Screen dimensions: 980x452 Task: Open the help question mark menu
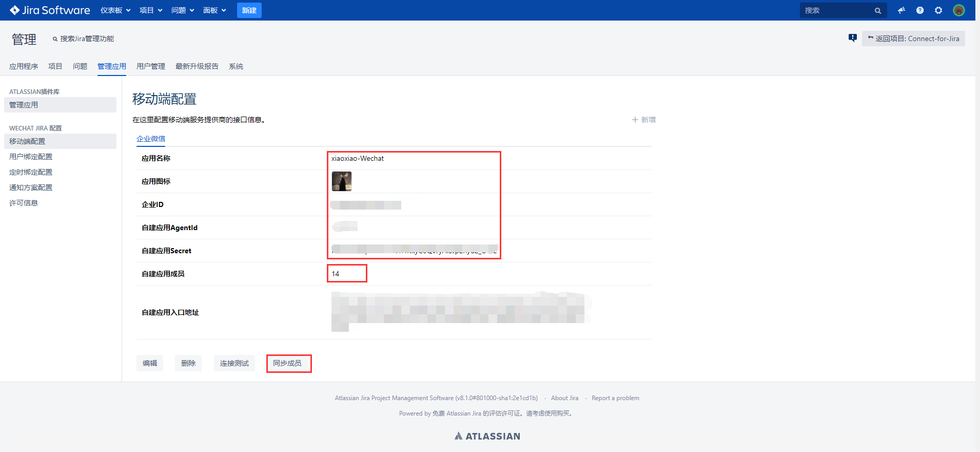(x=920, y=10)
